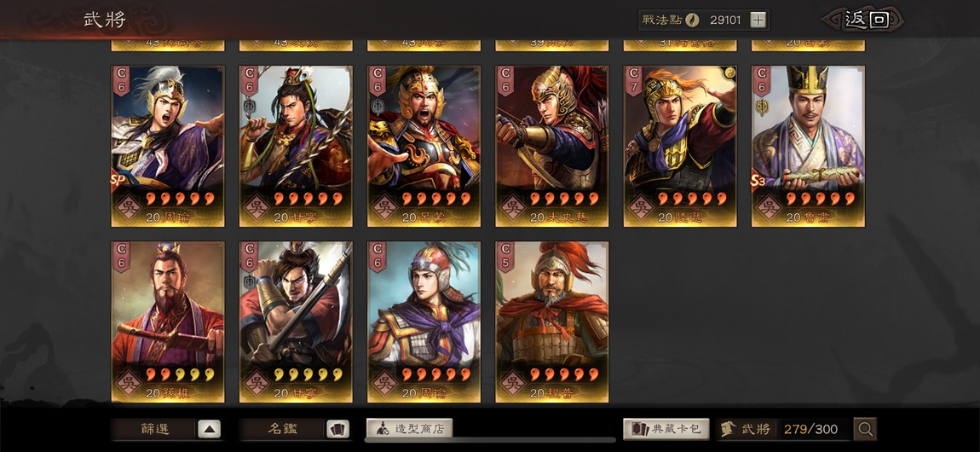Open the 篩選 filter menu

pyautogui.click(x=154, y=429)
